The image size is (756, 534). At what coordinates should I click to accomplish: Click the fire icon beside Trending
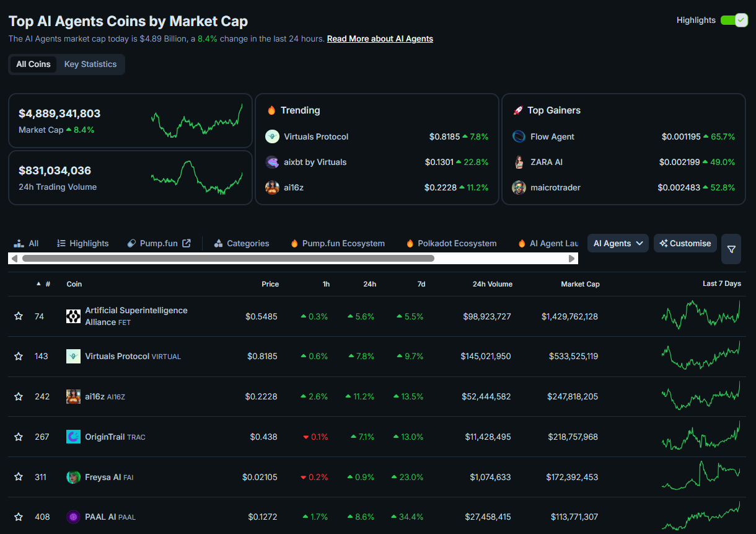(x=271, y=110)
